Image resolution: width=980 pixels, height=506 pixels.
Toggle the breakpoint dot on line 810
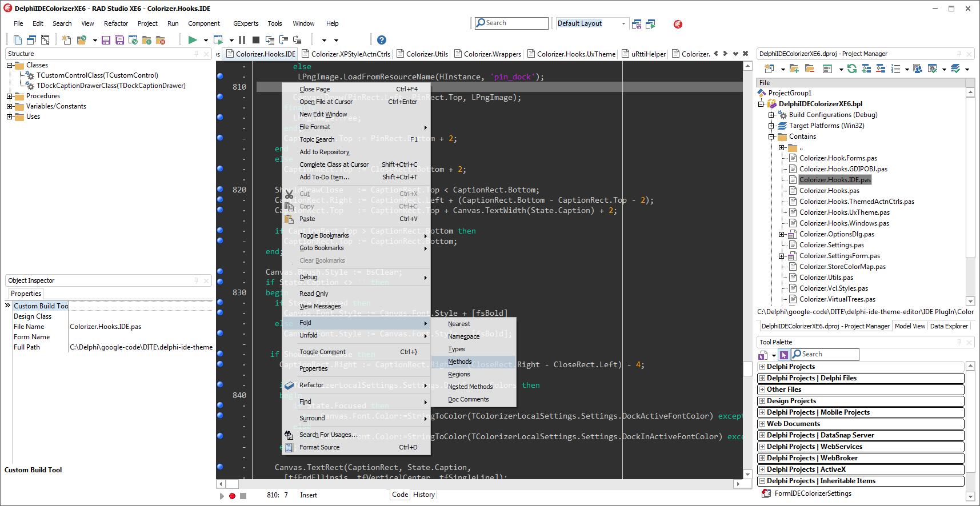220,86
